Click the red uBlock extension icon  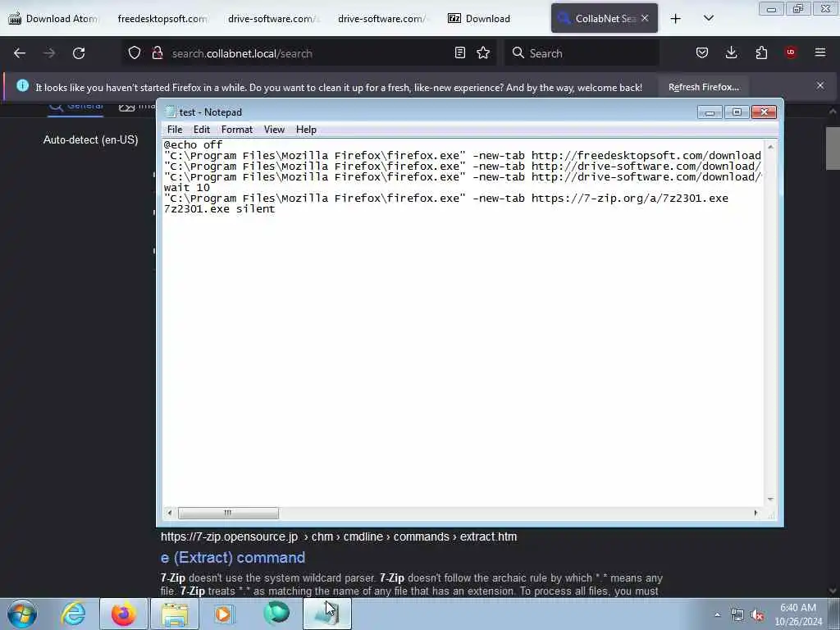tap(791, 52)
